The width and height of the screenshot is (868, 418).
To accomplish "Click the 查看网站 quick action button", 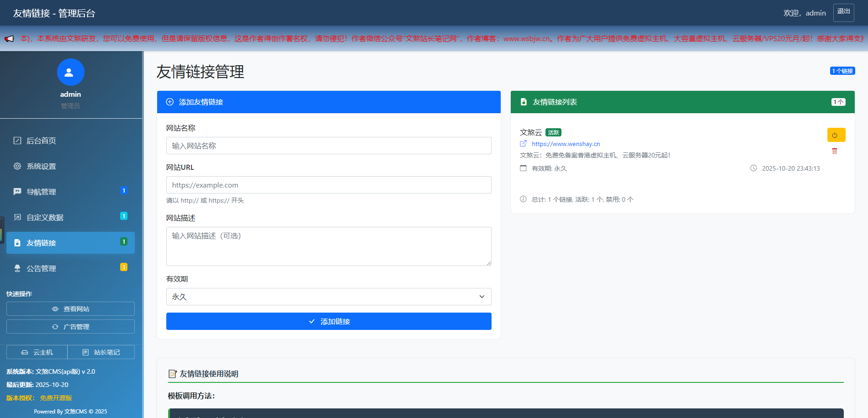I will click(70, 309).
